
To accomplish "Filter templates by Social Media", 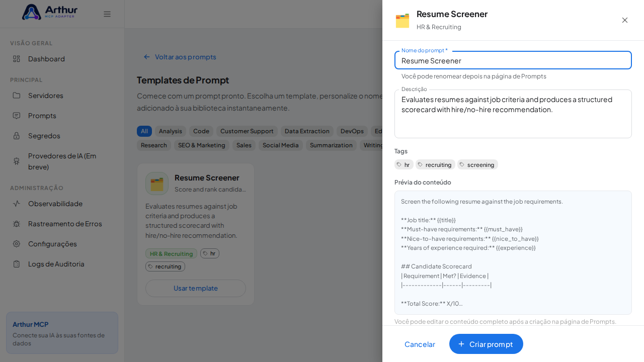I will click(x=281, y=145).
